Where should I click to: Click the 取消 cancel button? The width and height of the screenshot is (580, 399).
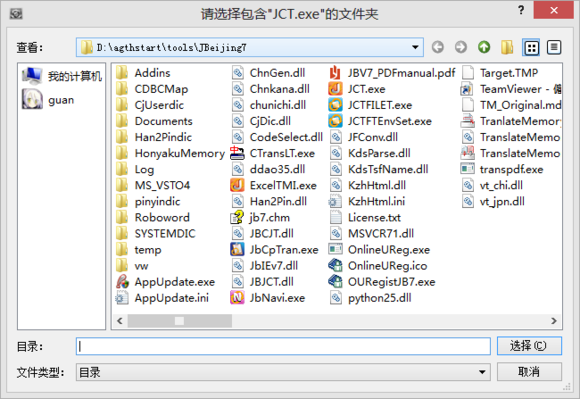click(529, 372)
